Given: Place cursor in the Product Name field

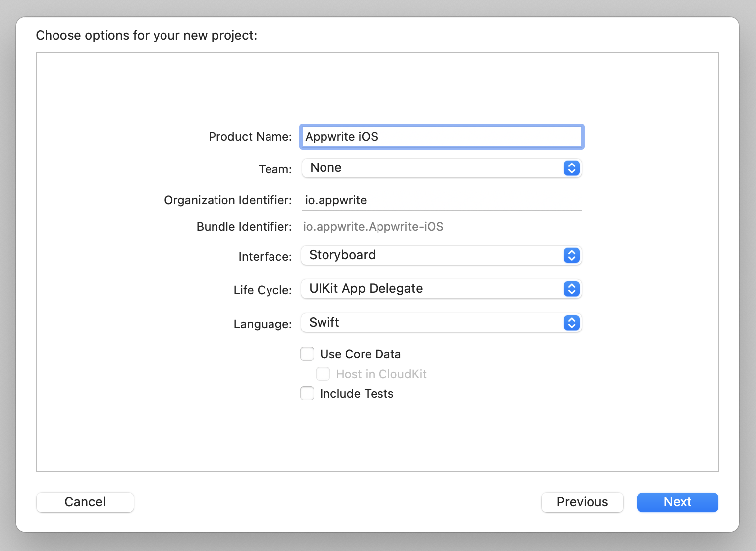Looking at the screenshot, I should pyautogui.click(x=441, y=137).
